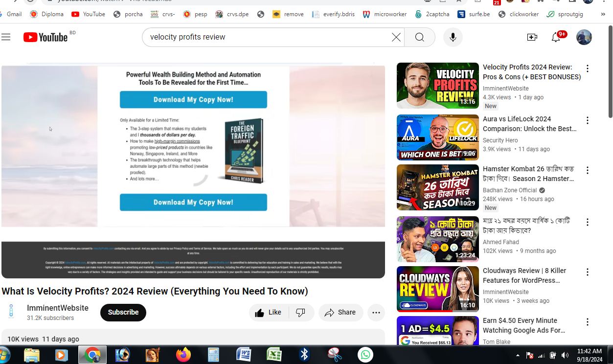Open Snipping Tool from the taskbar
The height and width of the screenshot is (364, 613).
tap(335, 355)
